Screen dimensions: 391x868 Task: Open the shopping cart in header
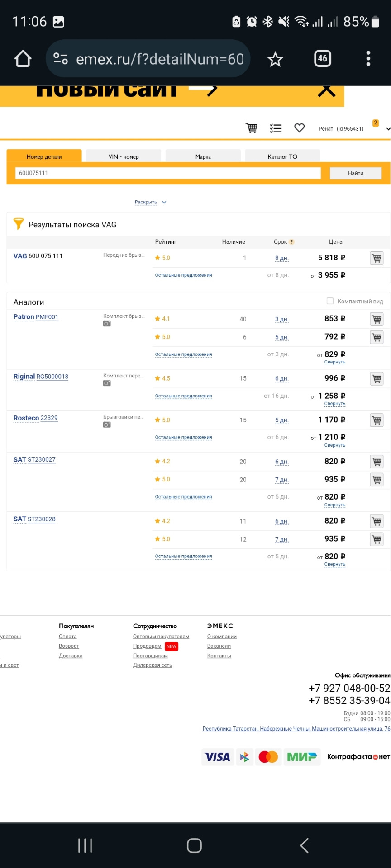click(x=252, y=128)
